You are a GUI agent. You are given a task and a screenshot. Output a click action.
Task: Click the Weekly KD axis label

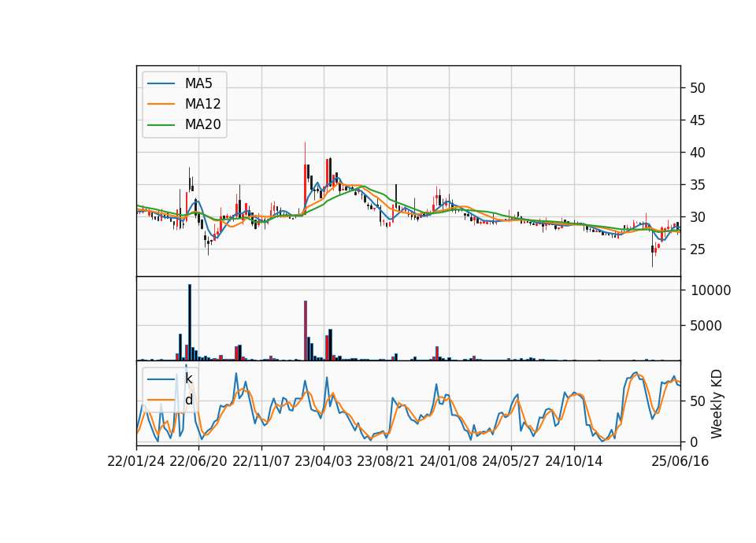[x=717, y=404]
